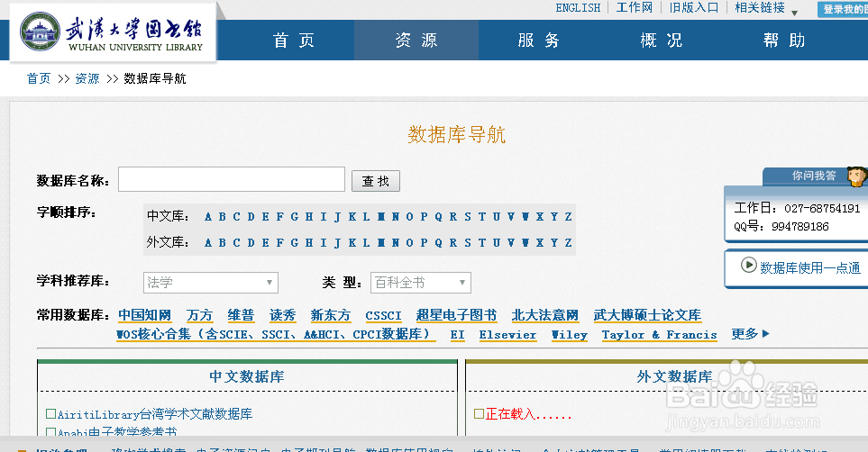Open the 首页 navigation menu
868x452 pixels.
294,41
